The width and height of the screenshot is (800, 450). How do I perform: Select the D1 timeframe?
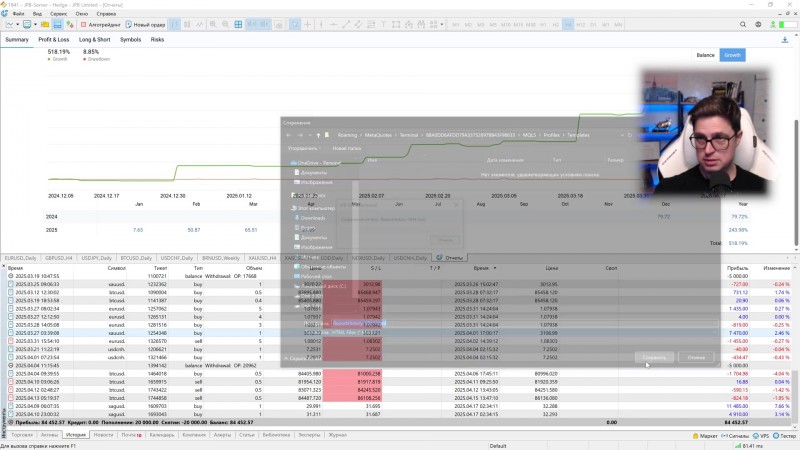point(593,24)
